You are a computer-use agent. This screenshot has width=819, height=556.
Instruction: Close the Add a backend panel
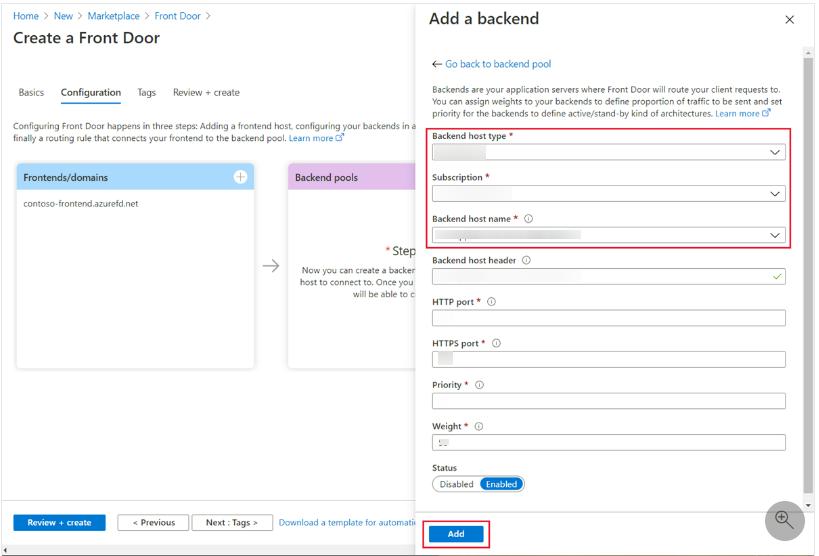click(789, 20)
